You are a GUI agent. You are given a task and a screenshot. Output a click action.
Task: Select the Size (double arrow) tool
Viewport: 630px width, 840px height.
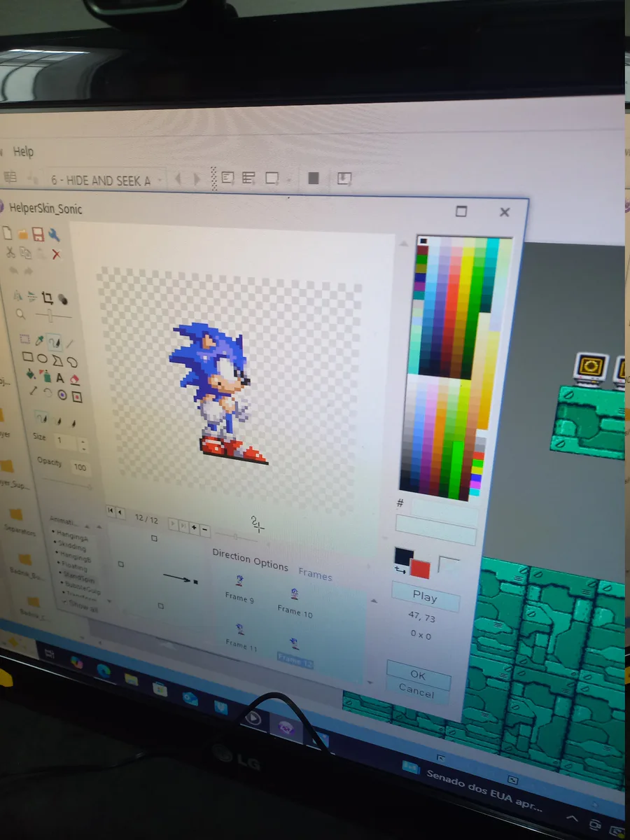33,392
